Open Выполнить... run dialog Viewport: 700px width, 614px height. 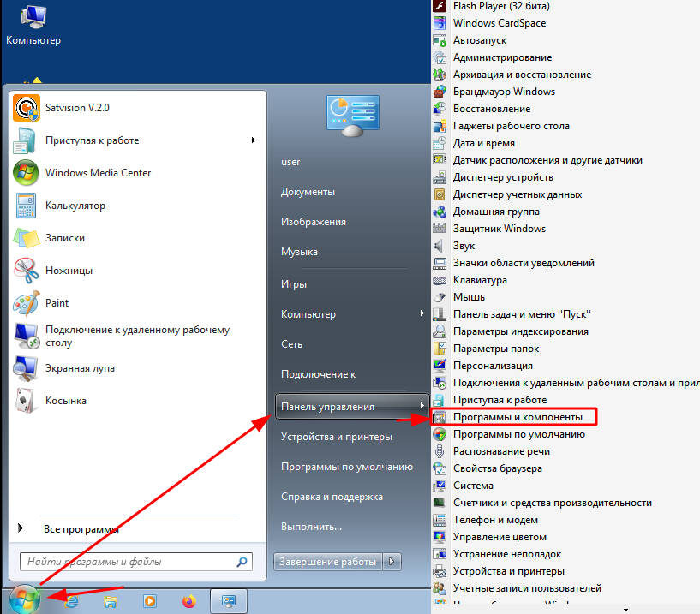tap(311, 527)
